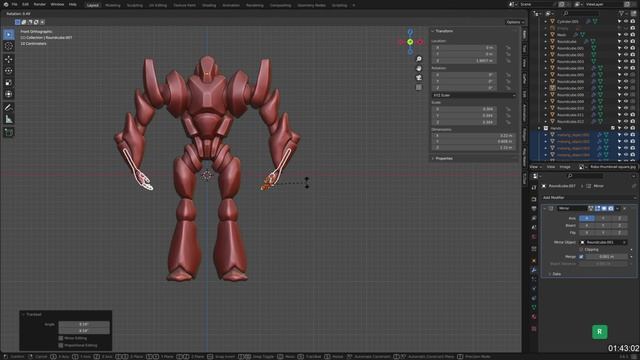Open the Output properties tab

(x=534, y=209)
